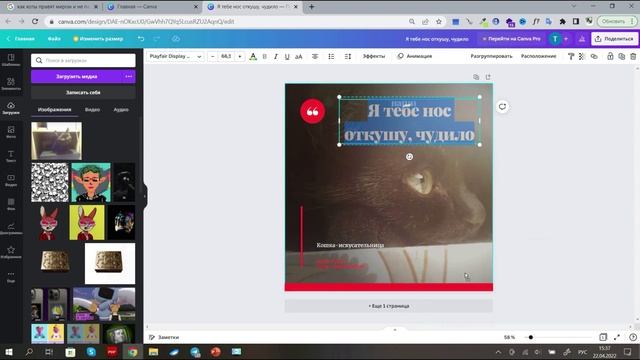The width and height of the screenshot is (640, 360).
Task: Toggle italic formatting
Action: (276, 56)
